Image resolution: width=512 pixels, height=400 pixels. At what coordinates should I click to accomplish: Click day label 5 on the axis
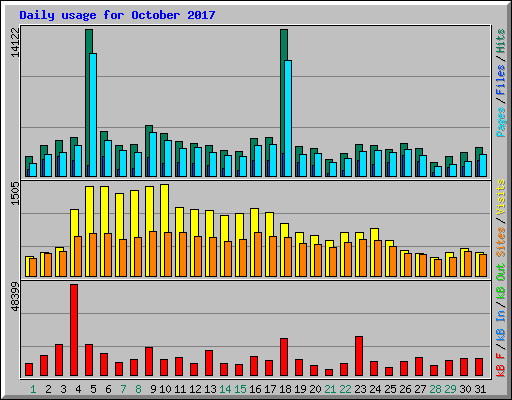[93, 389]
